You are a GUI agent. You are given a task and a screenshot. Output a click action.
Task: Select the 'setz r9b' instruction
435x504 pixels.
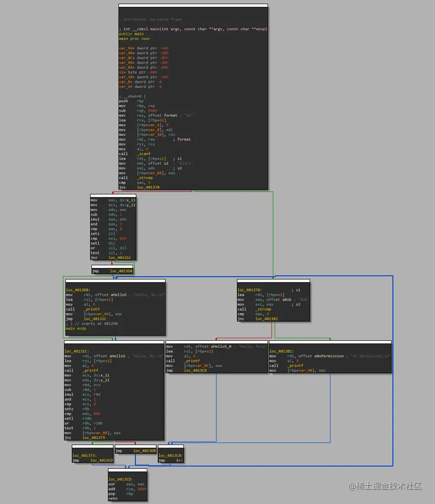[x=77, y=409]
